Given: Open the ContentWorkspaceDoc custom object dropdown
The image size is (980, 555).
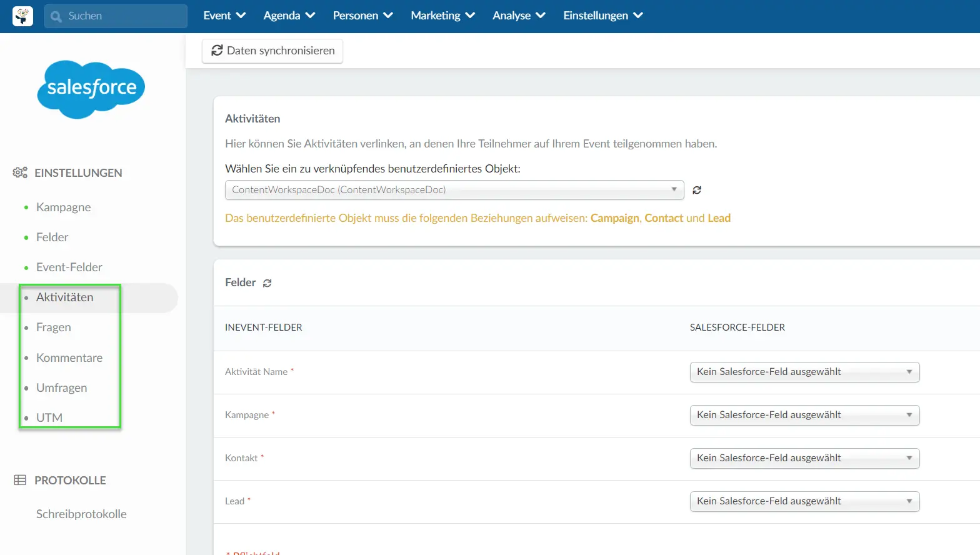Looking at the screenshot, I should [454, 190].
